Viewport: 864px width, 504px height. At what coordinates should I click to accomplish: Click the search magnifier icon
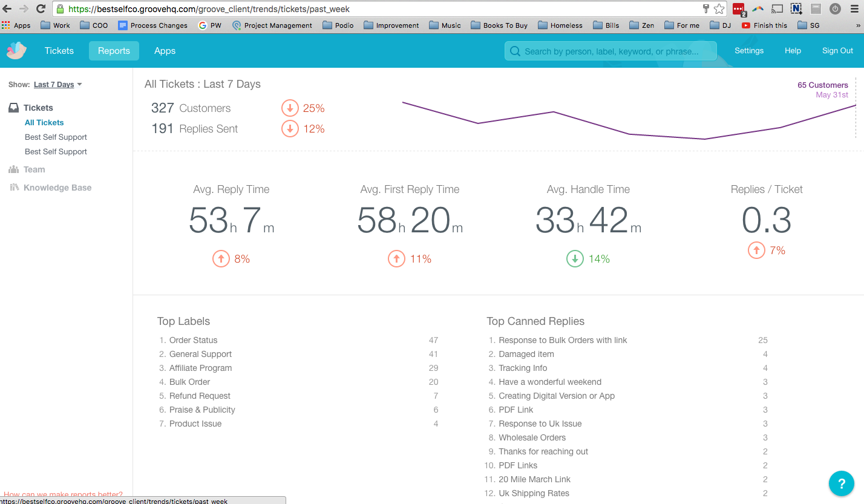(515, 51)
